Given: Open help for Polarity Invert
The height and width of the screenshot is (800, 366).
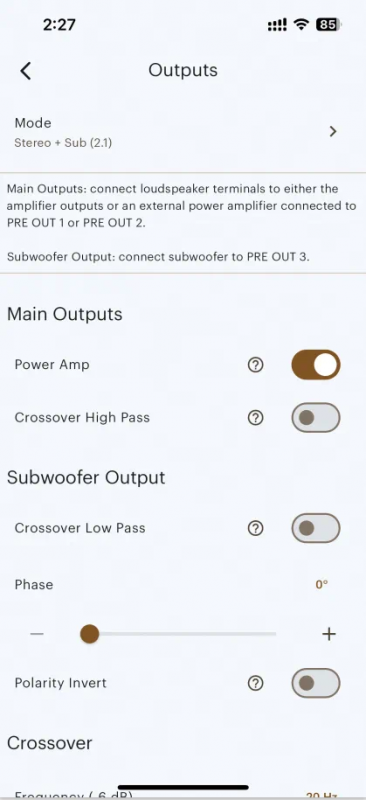Looking at the screenshot, I should point(255,683).
